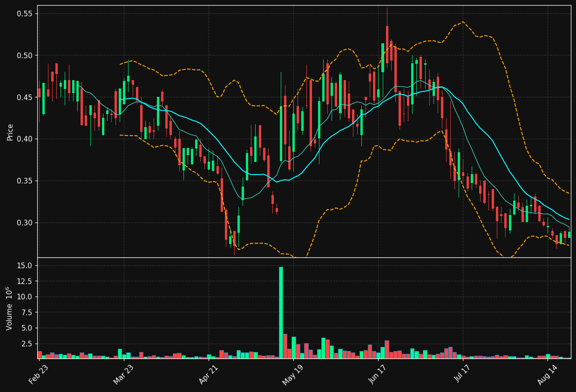This screenshot has width=576, height=392.
Task: Click the Jun 17 date label
Action: [x=378, y=375]
